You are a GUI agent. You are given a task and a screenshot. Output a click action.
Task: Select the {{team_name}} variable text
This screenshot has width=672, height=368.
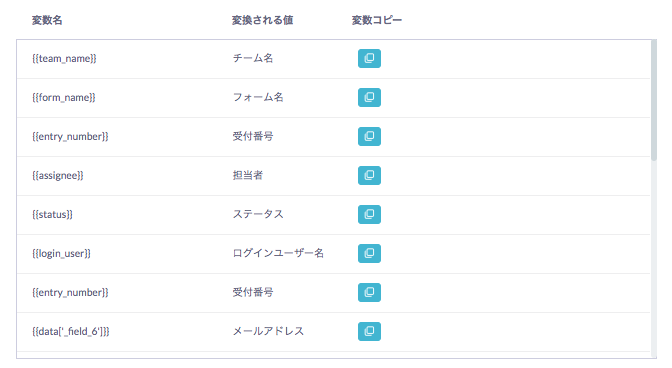coord(64,58)
